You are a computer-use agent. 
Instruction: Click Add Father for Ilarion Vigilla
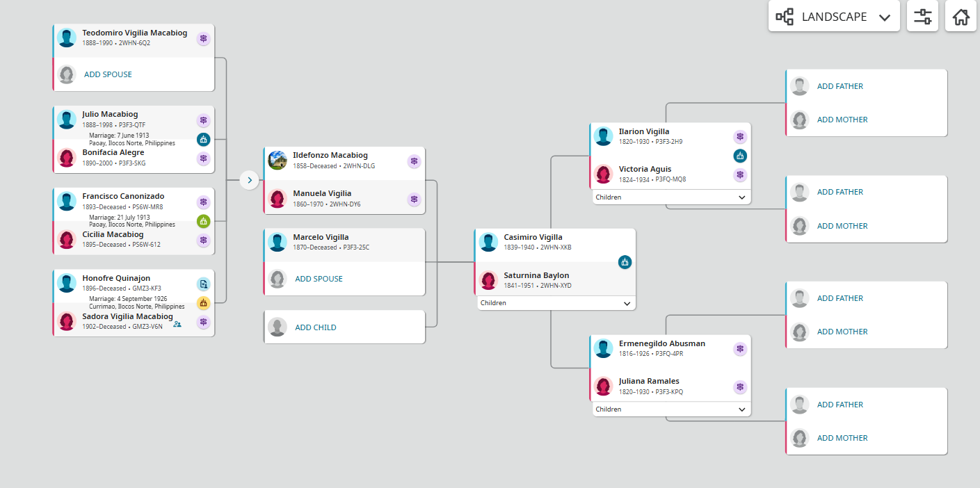click(840, 86)
